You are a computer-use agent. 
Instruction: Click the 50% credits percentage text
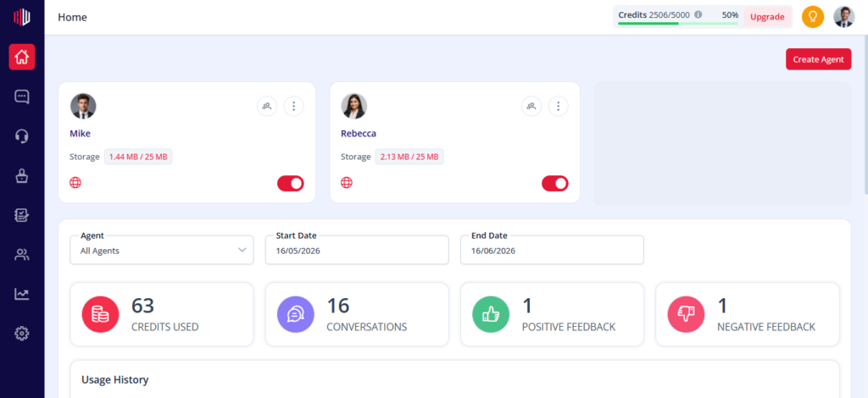point(730,15)
